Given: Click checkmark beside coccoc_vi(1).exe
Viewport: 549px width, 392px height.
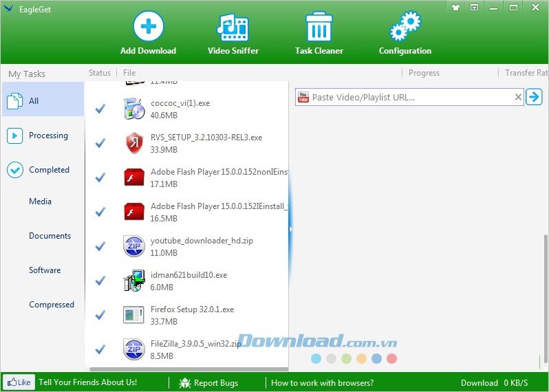Looking at the screenshot, I should tap(100, 109).
